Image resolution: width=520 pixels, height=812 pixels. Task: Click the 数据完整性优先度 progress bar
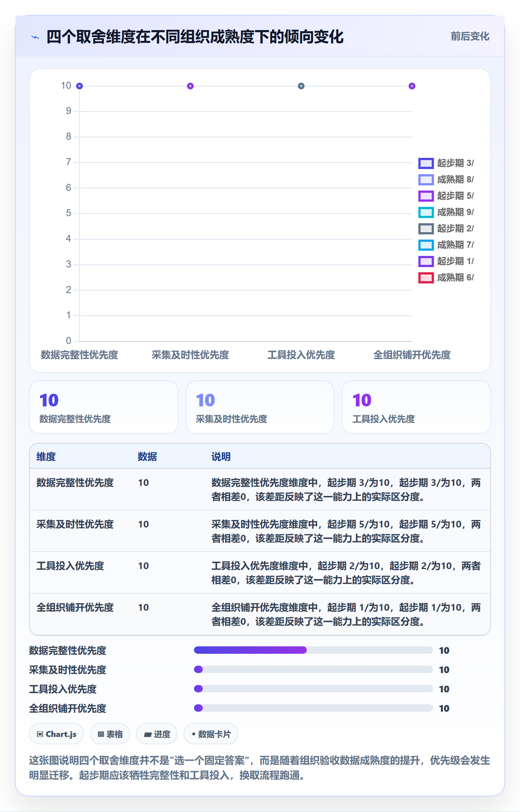(313, 650)
